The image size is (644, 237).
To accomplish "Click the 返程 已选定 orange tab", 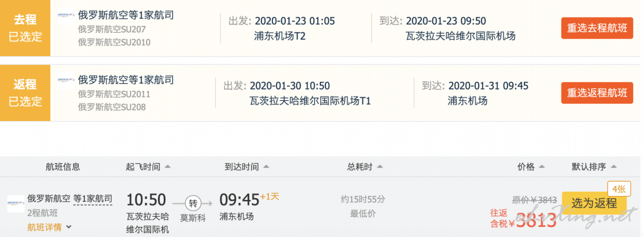I will click(25, 93).
